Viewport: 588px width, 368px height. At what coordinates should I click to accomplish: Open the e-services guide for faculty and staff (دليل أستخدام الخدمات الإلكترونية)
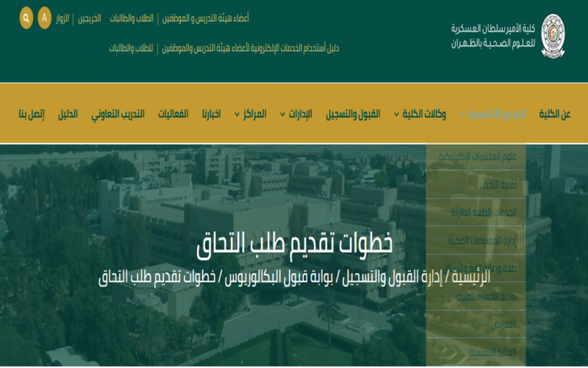(x=251, y=48)
